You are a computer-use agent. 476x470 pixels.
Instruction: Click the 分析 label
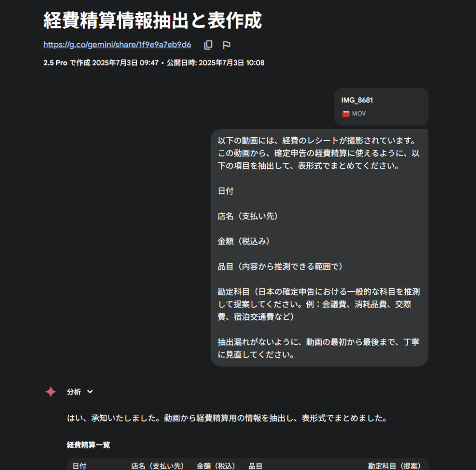pyautogui.click(x=74, y=391)
